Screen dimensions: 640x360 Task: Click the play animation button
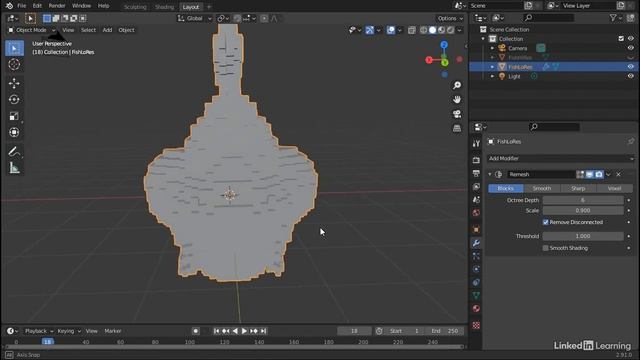[x=244, y=331]
